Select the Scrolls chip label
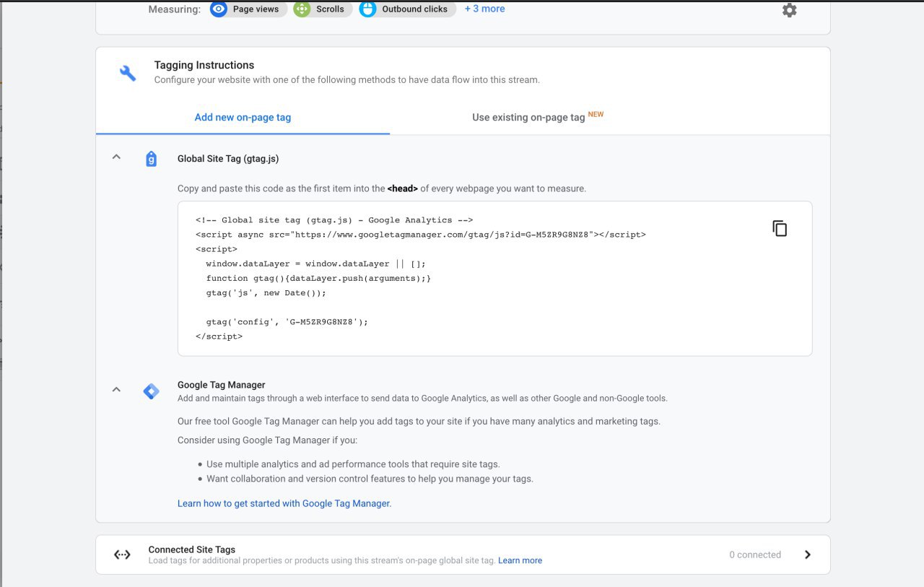The image size is (924, 587). pos(330,9)
